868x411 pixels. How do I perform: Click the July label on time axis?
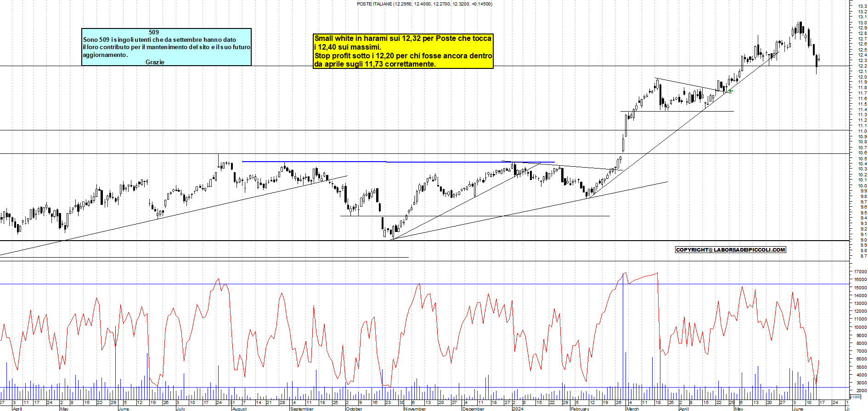click(x=180, y=409)
